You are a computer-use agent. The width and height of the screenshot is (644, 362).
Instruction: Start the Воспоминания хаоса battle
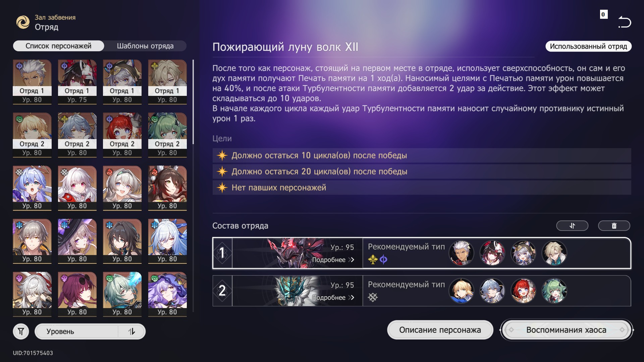tap(566, 330)
